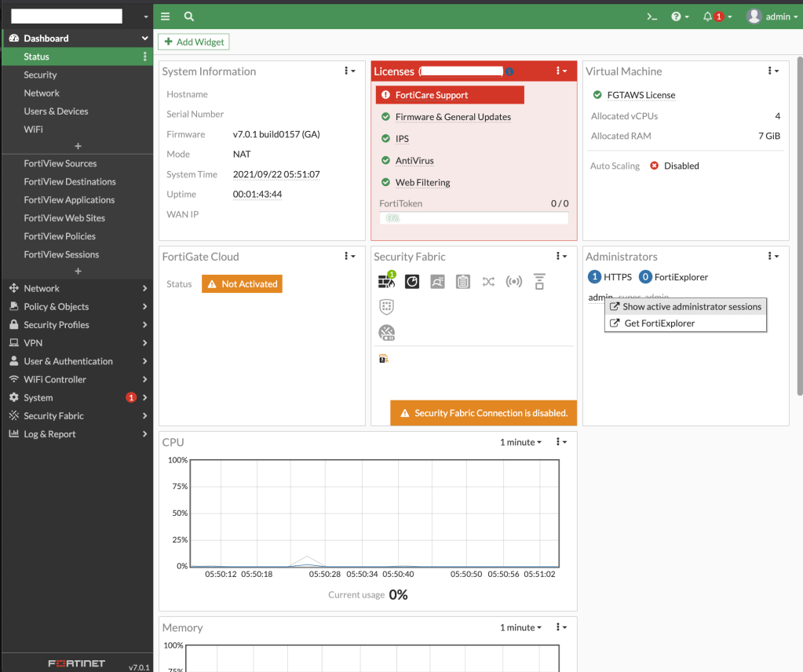Click the help question mark icon

pos(676,16)
